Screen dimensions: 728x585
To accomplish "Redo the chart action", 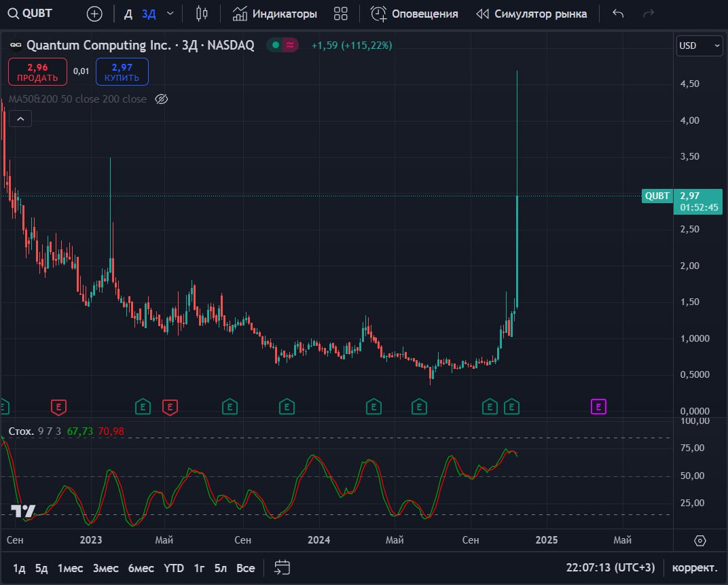I will [x=649, y=14].
